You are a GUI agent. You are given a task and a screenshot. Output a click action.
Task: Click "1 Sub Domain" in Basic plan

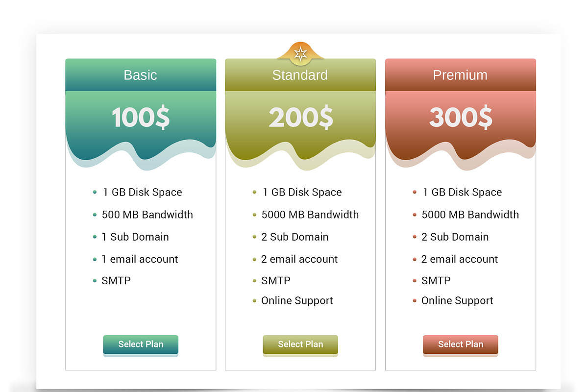(x=135, y=237)
